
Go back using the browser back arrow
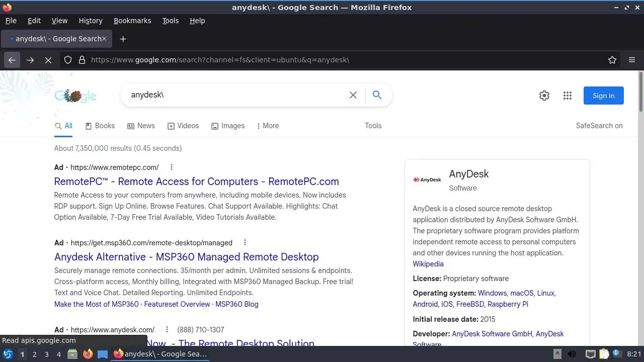click(x=12, y=60)
